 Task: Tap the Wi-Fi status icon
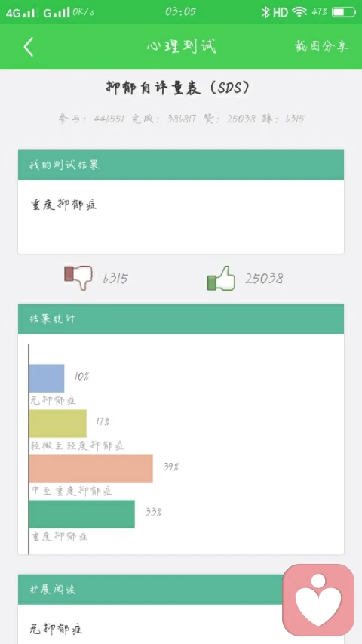point(299,12)
